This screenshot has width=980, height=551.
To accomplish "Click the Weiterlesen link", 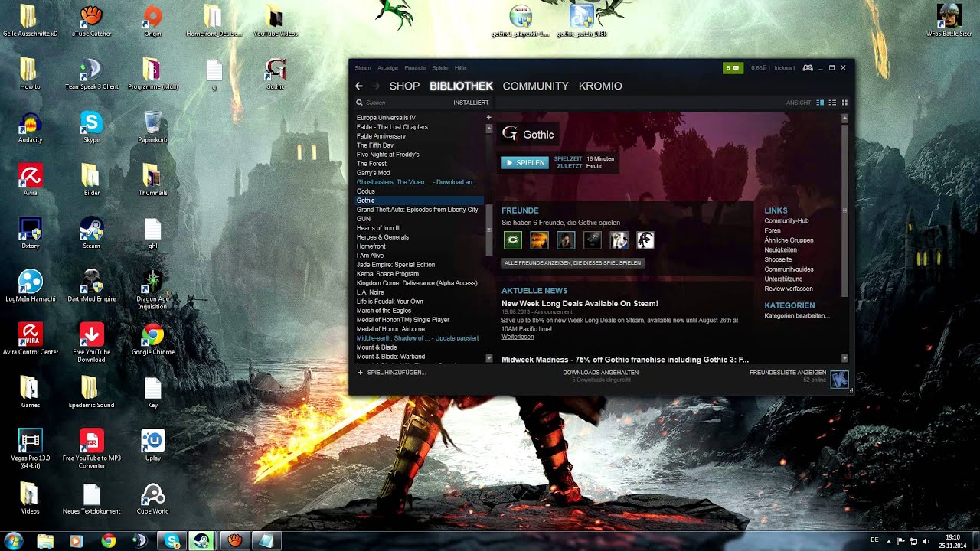I will click(x=516, y=337).
